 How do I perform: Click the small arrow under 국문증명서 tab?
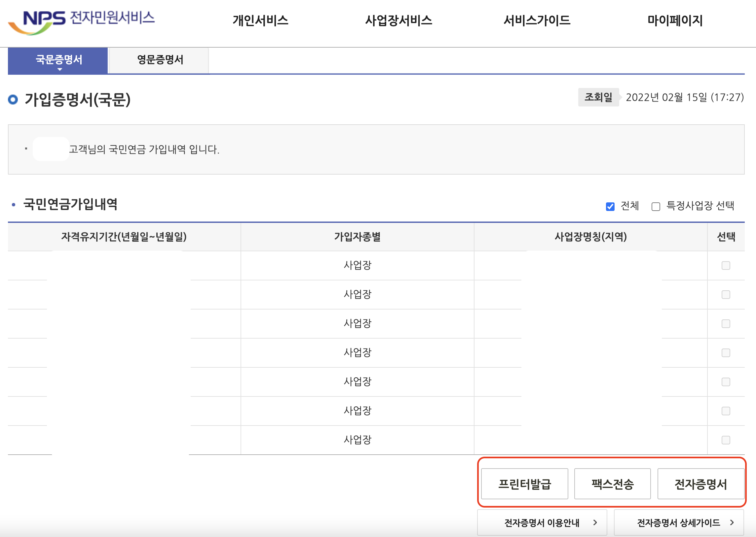click(x=60, y=69)
